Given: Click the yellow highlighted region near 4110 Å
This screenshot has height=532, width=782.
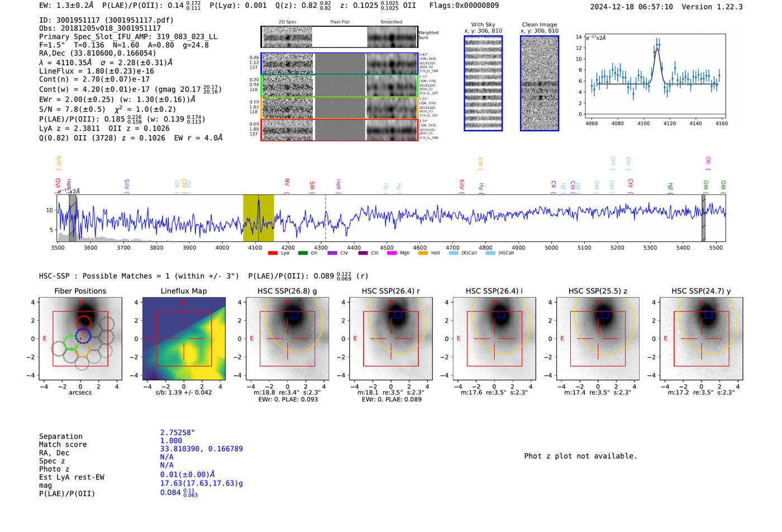Looking at the screenshot, I should 259,218.
